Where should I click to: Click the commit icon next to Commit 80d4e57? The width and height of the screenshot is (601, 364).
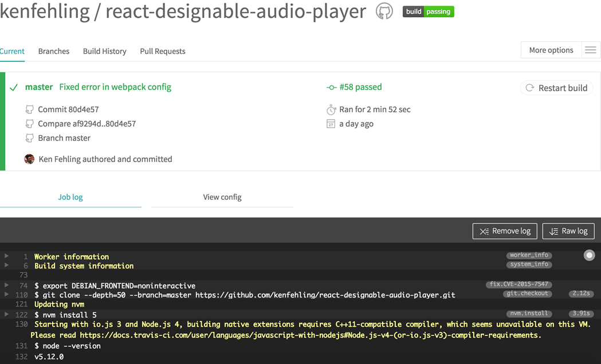(29, 109)
